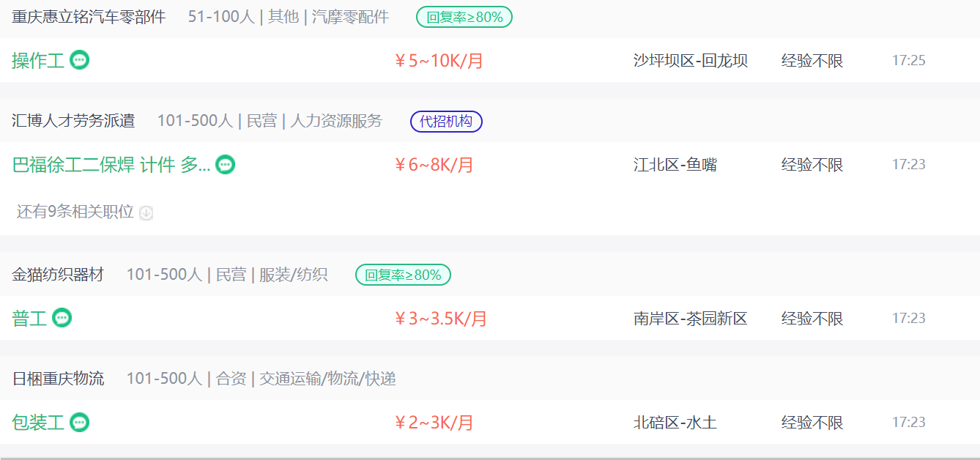
Task: Click 回复率≥80% badge for 金猫纺织器材
Action: point(404,275)
